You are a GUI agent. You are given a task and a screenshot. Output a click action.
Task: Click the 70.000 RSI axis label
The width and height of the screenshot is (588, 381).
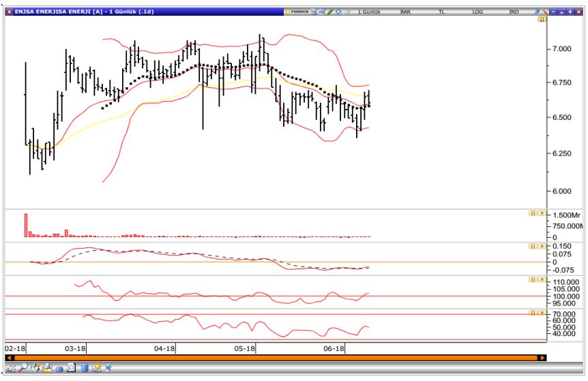coord(564,314)
